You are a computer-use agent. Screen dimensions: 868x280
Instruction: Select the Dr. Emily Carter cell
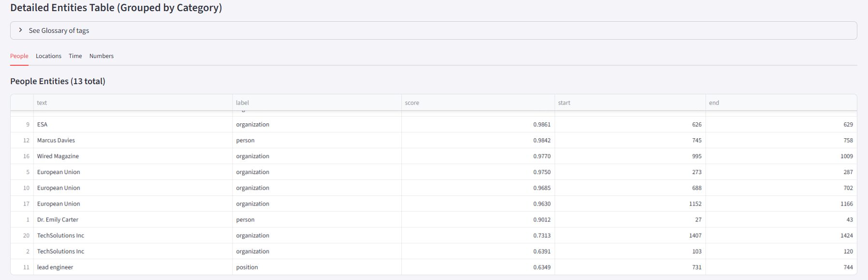(x=133, y=220)
